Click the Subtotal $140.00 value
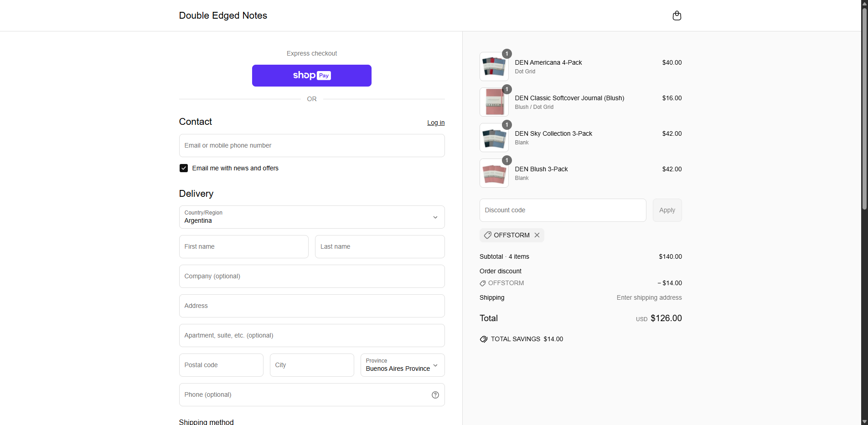Viewport: 868px width, 425px height. (x=670, y=257)
